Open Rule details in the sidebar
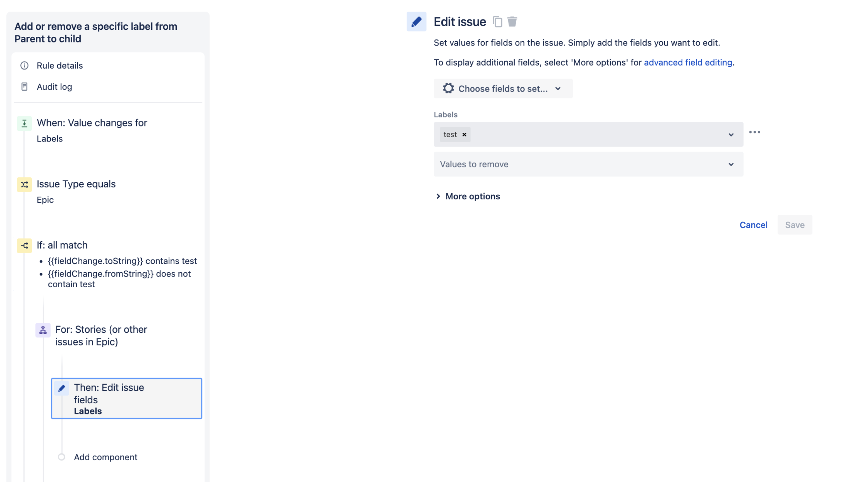Viewport: 868px width, 501px height. coord(60,65)
